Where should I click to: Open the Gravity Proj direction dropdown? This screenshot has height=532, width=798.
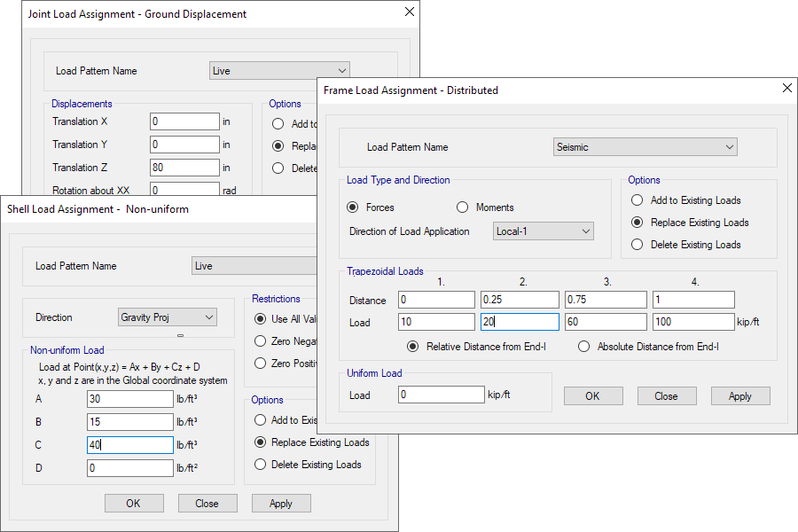[x=168, y=317]
